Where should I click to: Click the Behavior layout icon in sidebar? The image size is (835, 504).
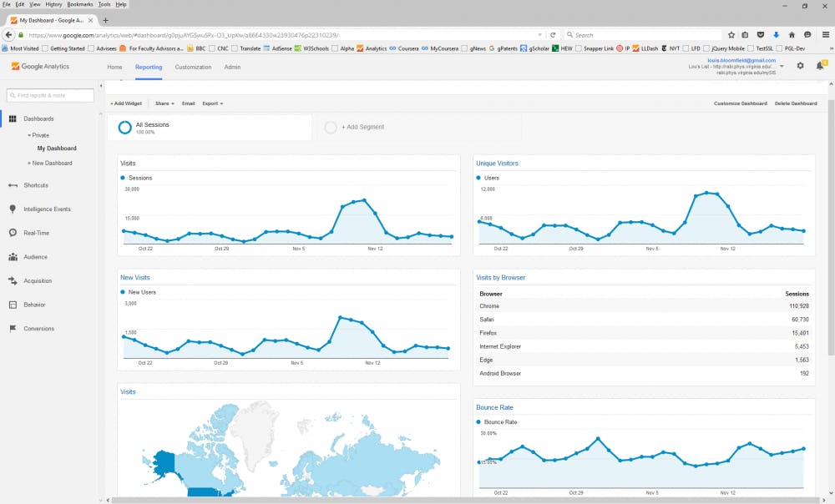point(13,305)
